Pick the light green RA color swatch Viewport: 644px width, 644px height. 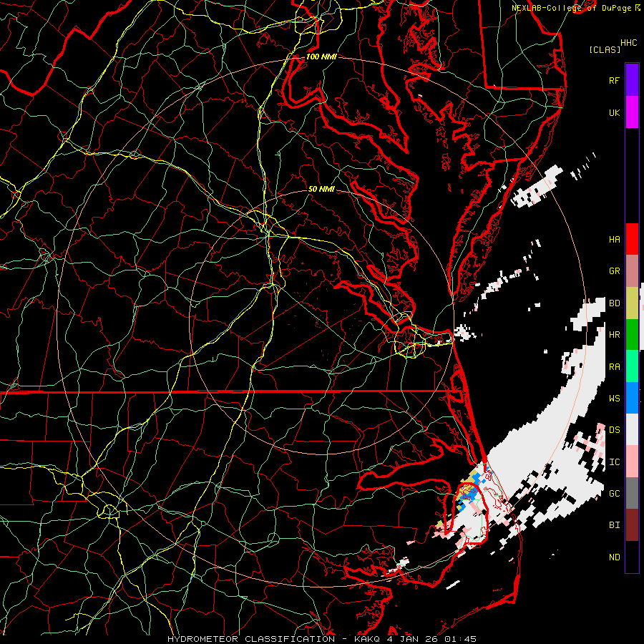click(632, 366)
